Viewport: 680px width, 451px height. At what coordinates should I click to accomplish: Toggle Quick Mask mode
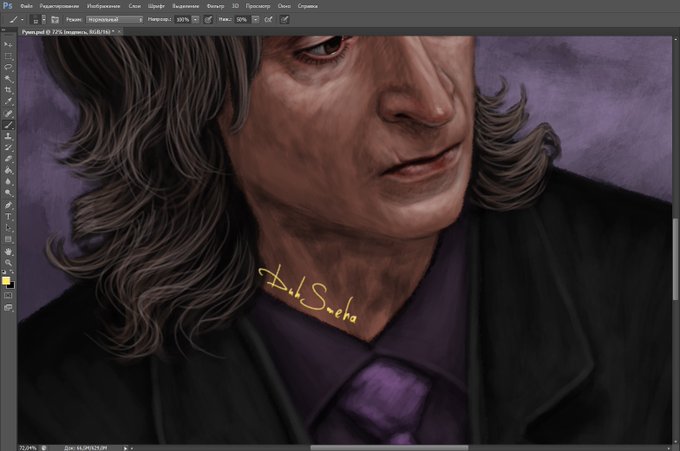[x=8, y=296]
